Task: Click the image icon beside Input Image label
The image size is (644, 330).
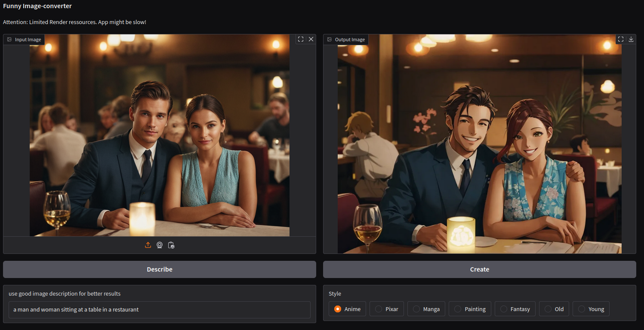Action: tap(9, 39)
